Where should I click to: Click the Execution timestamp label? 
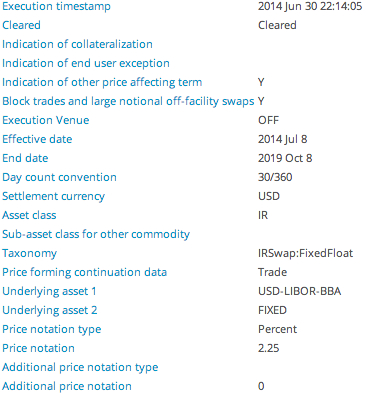point(56,6)
